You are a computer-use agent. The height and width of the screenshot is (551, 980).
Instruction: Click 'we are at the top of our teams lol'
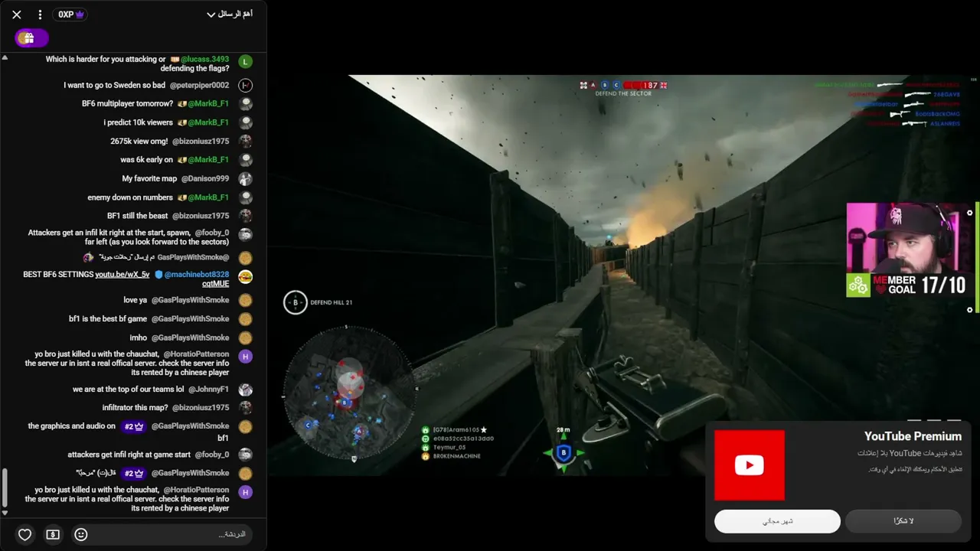pos(129,390)
